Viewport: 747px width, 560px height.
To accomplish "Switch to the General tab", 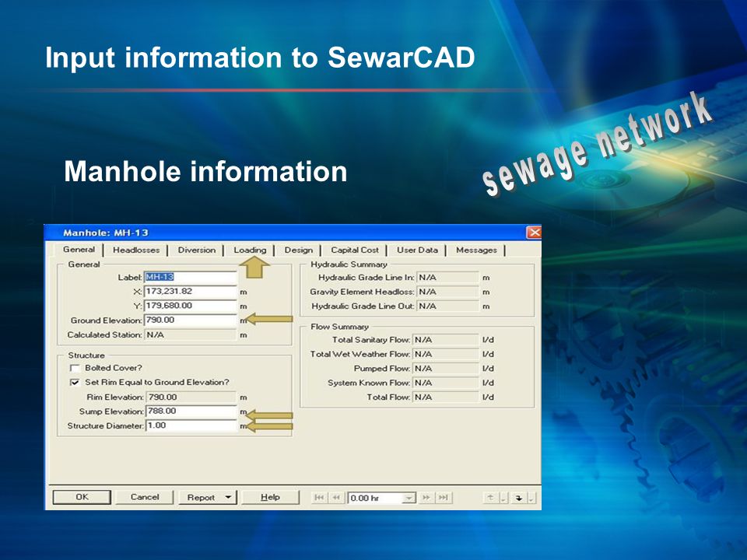I will tap(79, 249).
